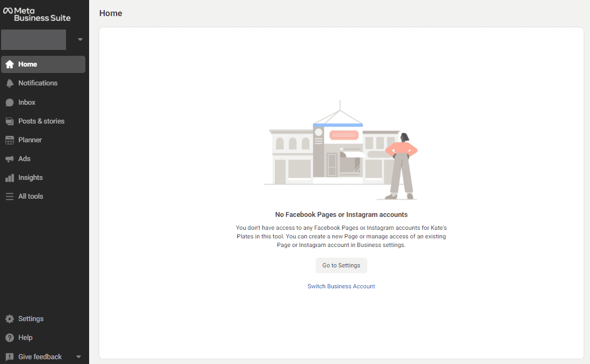This screenshot has height=364, width=590.
Task: Click the Settings gear icon in sidebar
Action: [x=10, y=319]
